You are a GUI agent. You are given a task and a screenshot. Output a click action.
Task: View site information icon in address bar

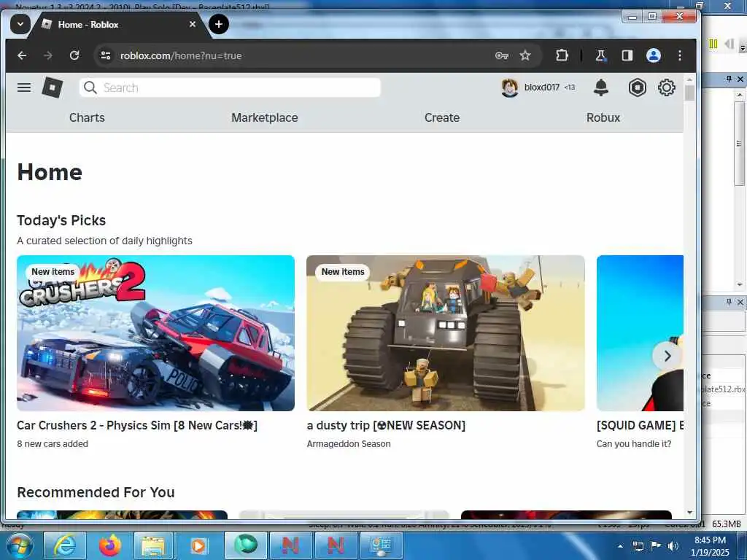(x=106, y=55)
